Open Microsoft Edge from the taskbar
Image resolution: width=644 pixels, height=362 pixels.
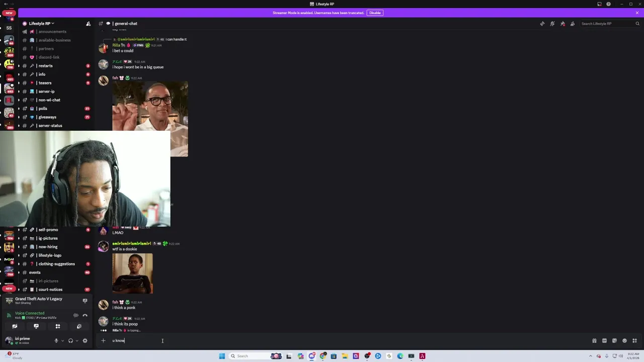[400, 356]
